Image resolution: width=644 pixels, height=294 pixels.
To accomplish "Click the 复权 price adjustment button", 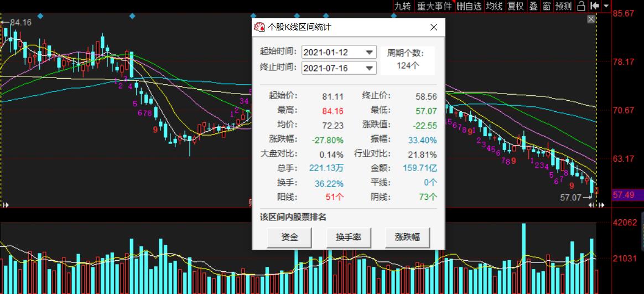I will click(x=516, y=6).
